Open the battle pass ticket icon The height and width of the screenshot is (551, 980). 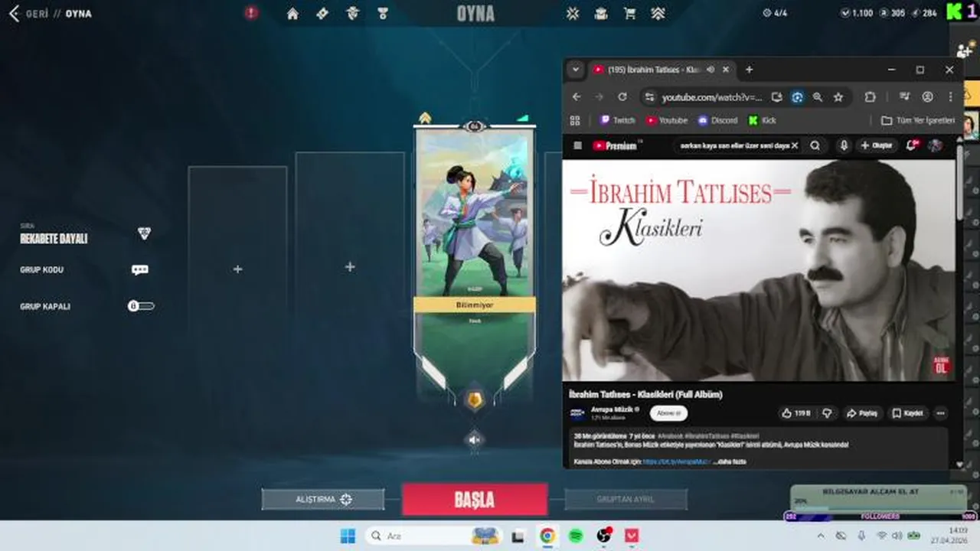pos(322,14)
